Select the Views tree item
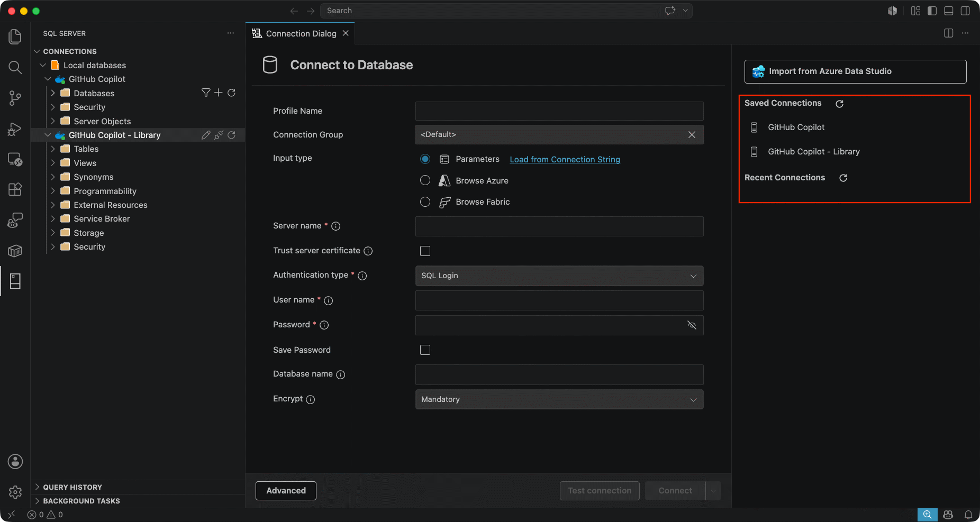 [x=85, y=163]
